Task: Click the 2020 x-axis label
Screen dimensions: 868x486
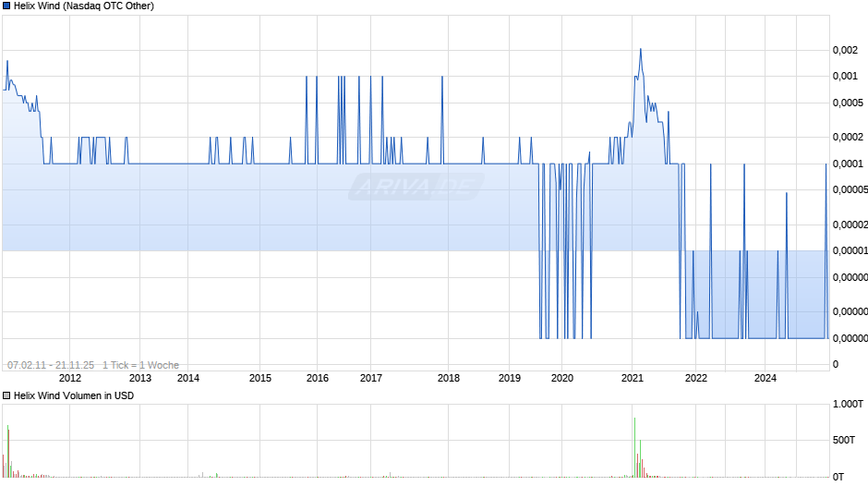Action: pyautogui.click(x=561, y=378)
